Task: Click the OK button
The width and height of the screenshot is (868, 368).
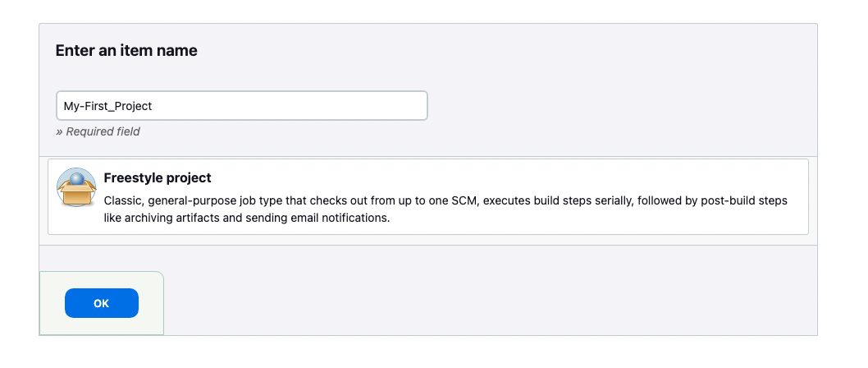Action: [x=101, y=303]
